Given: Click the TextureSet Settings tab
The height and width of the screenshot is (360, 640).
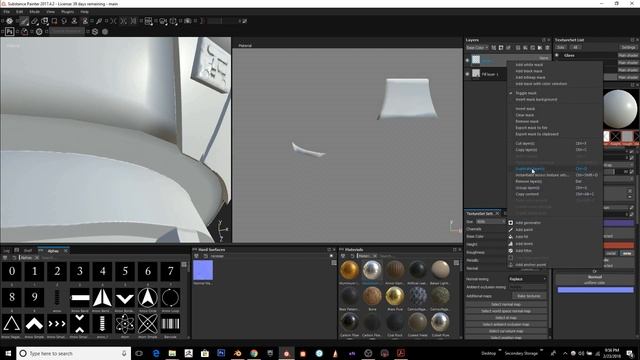Looking at the screenshot, I should [x=480, y=213].
